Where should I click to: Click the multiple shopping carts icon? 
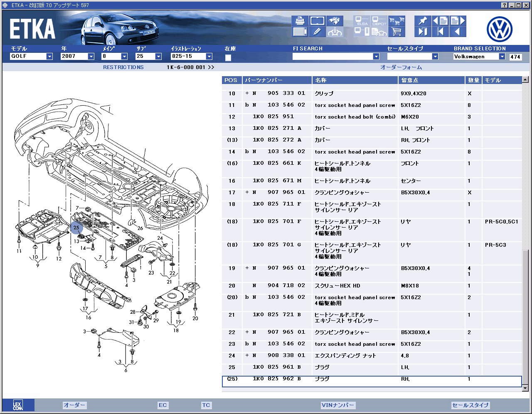point(397,21)
